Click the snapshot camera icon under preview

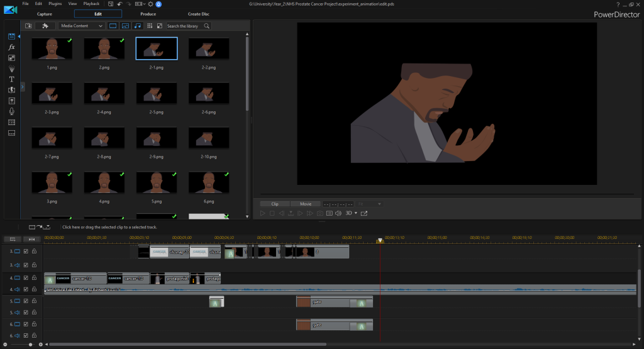pyautogui.click(x=319, y=214)
